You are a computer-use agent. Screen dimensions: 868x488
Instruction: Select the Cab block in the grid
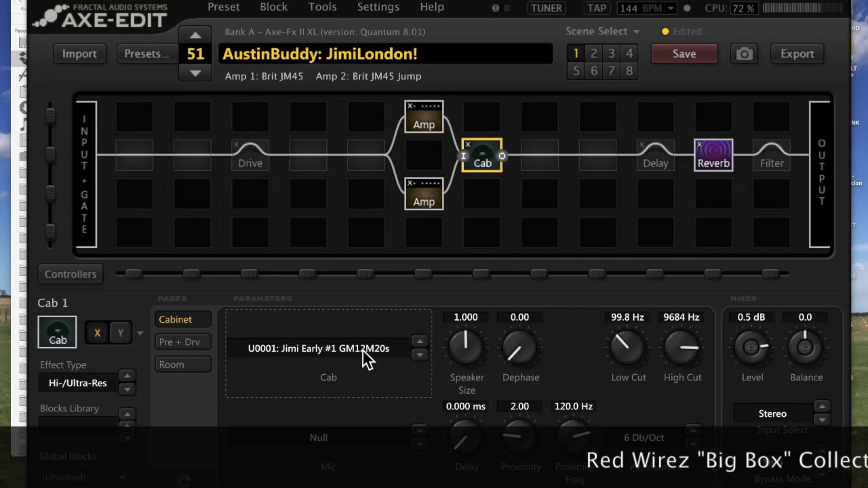tap(482, 155)
